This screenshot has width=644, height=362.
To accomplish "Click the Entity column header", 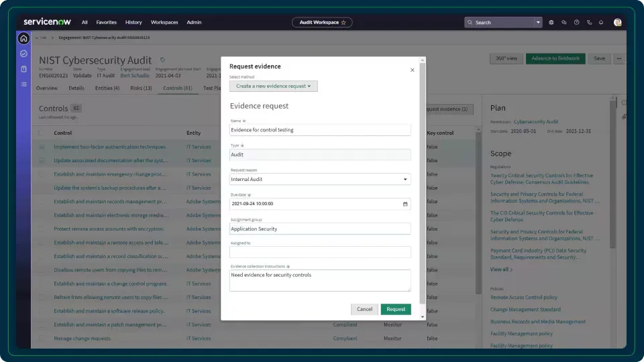I will click(x=193, y=133).
